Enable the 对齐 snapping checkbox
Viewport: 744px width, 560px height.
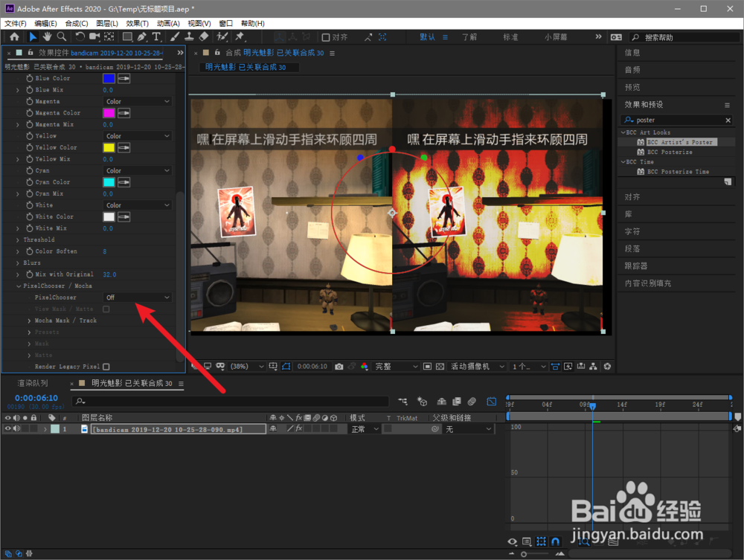tap(326, 37)
